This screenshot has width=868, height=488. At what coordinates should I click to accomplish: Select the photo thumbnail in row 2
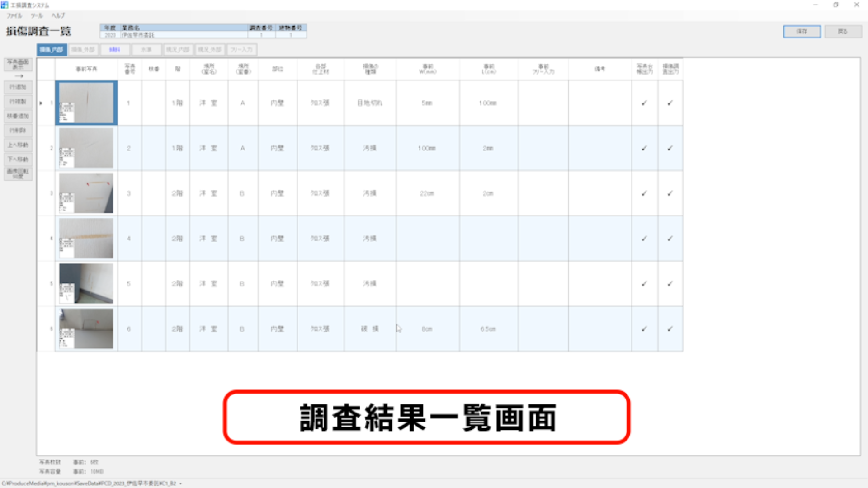[86, 148]
